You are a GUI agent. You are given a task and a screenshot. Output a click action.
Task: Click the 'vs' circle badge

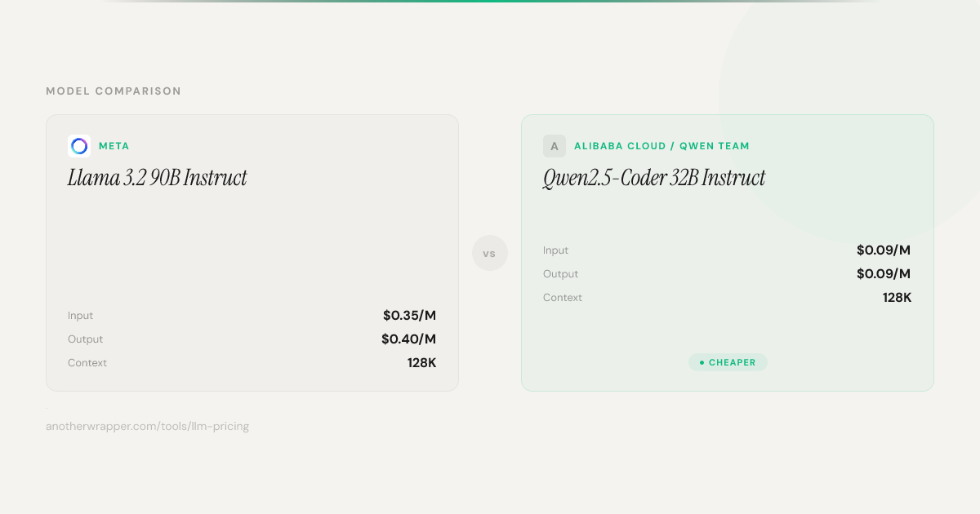tap(490, 254)
